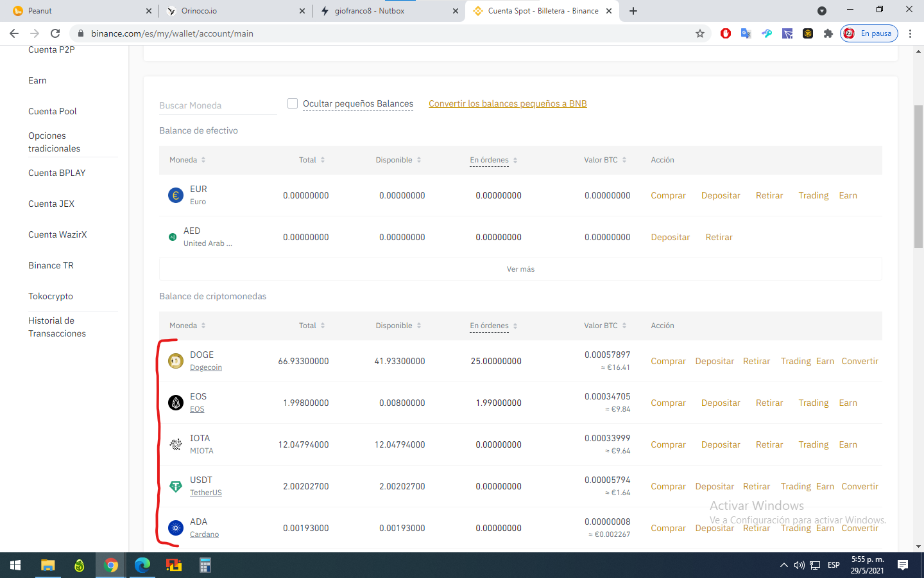The height and width of the screenshot is (578, 924).
Task: Sort crypto table by Valor BTC column
Action: [605, 326]
